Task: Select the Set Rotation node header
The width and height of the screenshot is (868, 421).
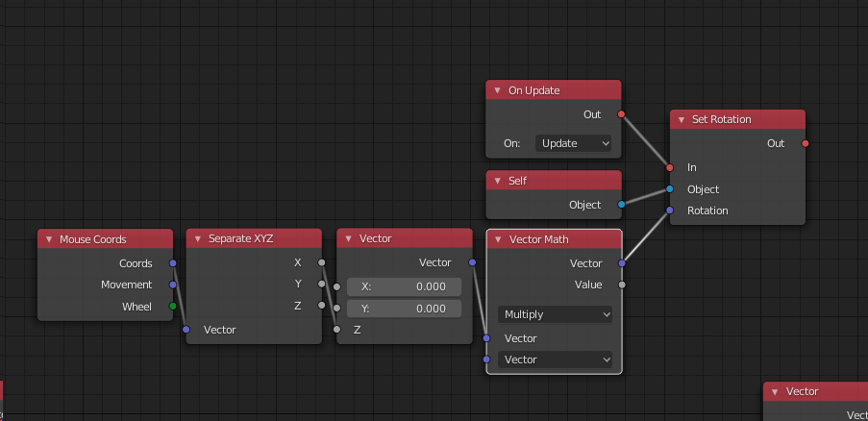Action: 737,119
